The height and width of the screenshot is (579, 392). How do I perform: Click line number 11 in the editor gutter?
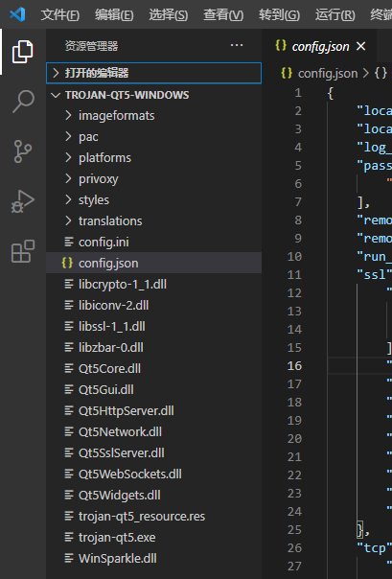pos(294,274)
